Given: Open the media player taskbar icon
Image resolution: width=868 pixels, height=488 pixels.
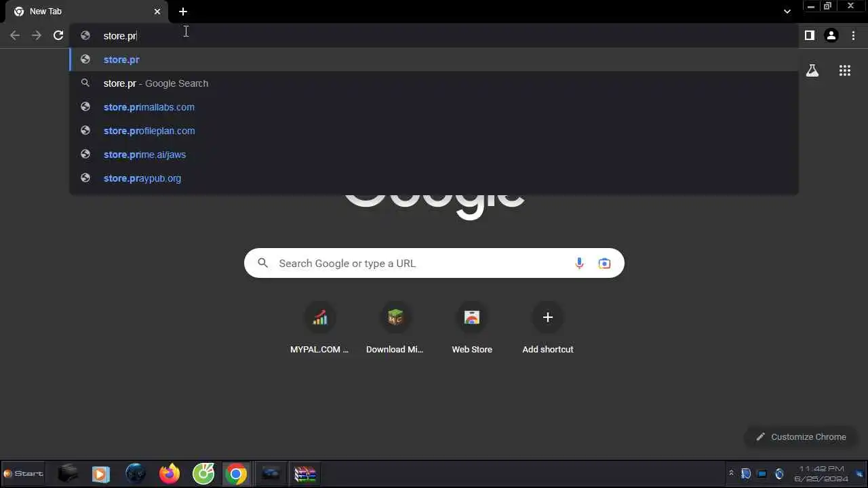Looking at the screenshot, I should point(101,474).
